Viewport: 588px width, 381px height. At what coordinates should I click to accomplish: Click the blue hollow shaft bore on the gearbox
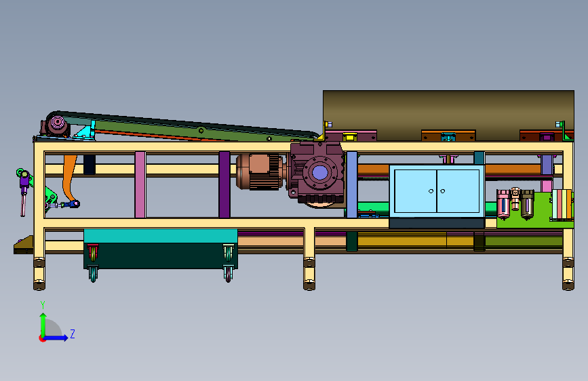320,173
